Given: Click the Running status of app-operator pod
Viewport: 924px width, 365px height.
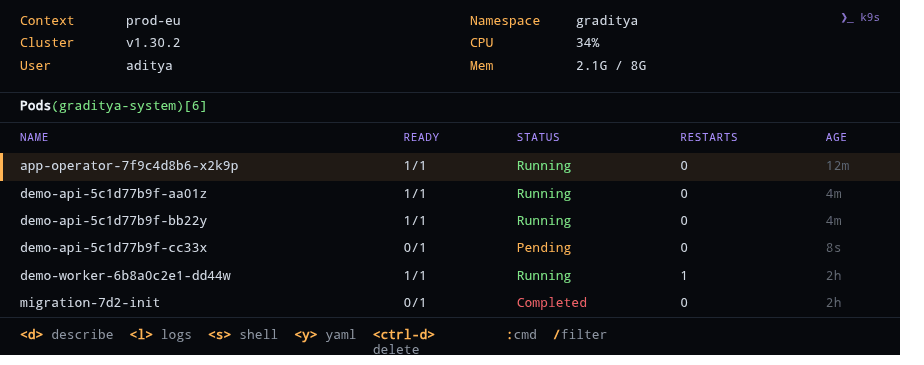Looking at the screenshot, I should (544, 166).
